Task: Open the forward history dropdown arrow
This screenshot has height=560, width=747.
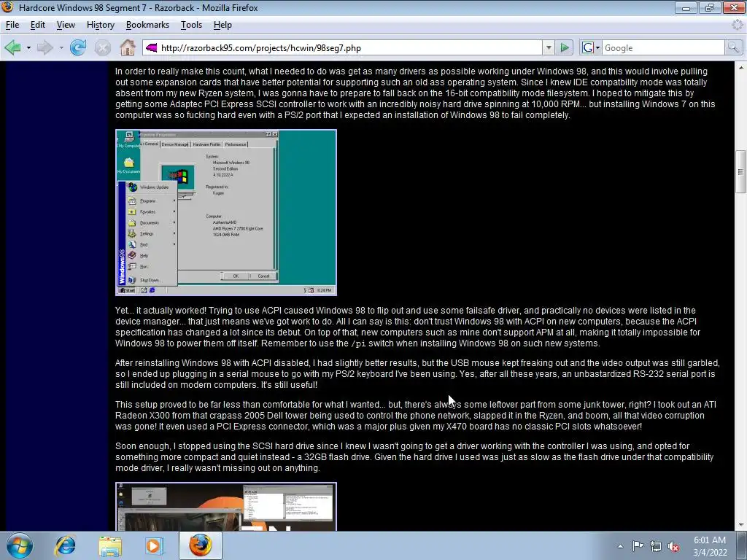Action: 61,47
